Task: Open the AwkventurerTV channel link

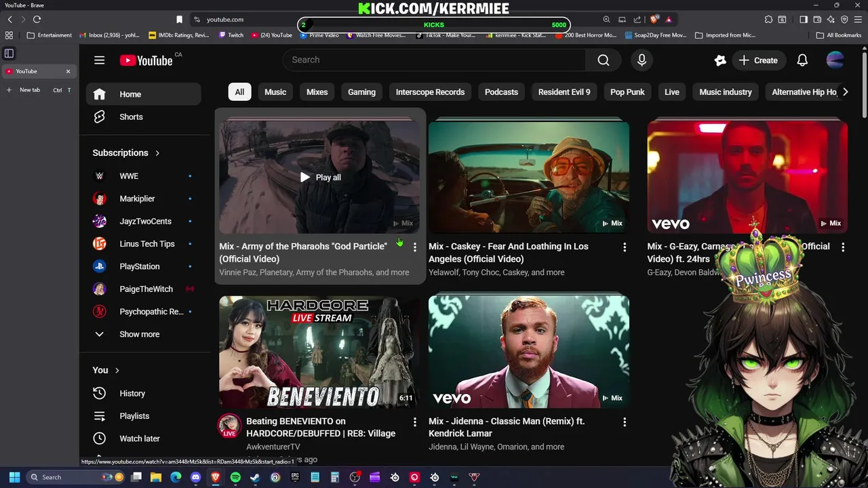Action: point(273,447)
